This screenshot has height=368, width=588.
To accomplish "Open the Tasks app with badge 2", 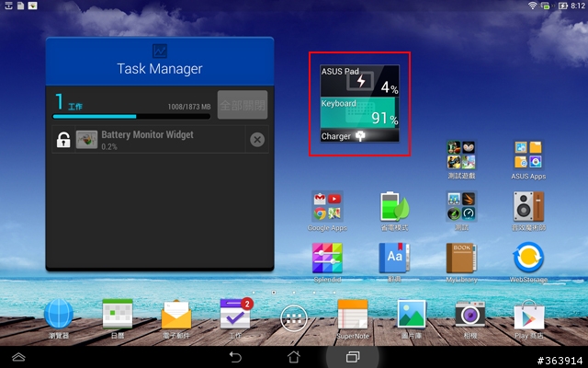I will tap(236, 314).
